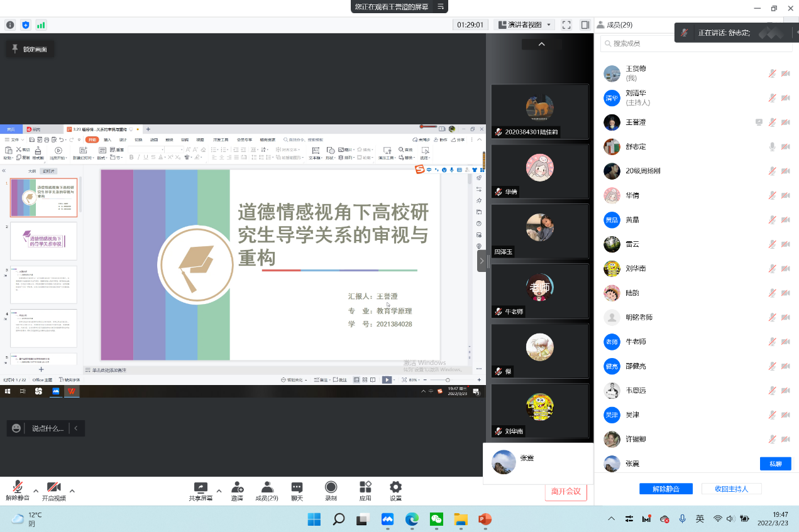This screenshot has width=799, height=532.
Task: Open the Share Screen (共享屏幕) option
Action: [x=201, y=488]
